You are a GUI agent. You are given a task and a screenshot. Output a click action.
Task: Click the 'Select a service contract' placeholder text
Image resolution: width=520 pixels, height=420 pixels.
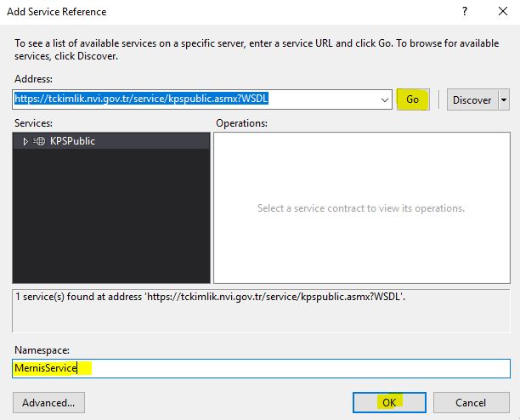point(361,208)
